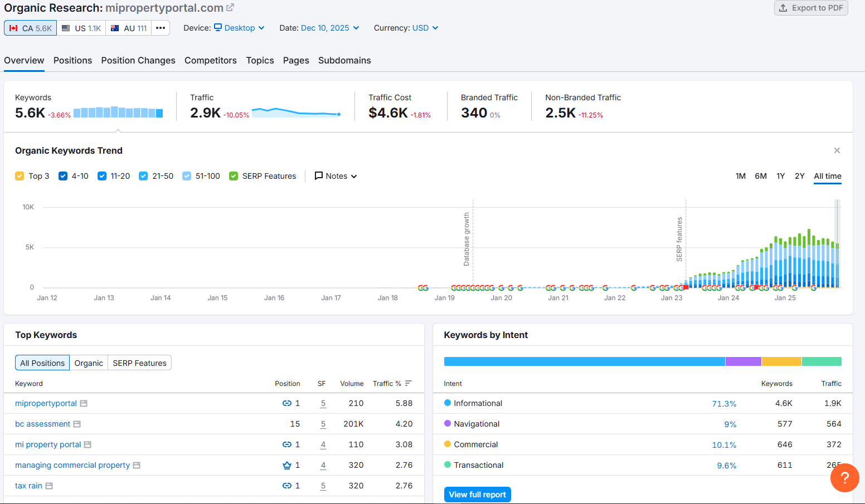Uncheck the Top 3 position filter

click(19, 175)
